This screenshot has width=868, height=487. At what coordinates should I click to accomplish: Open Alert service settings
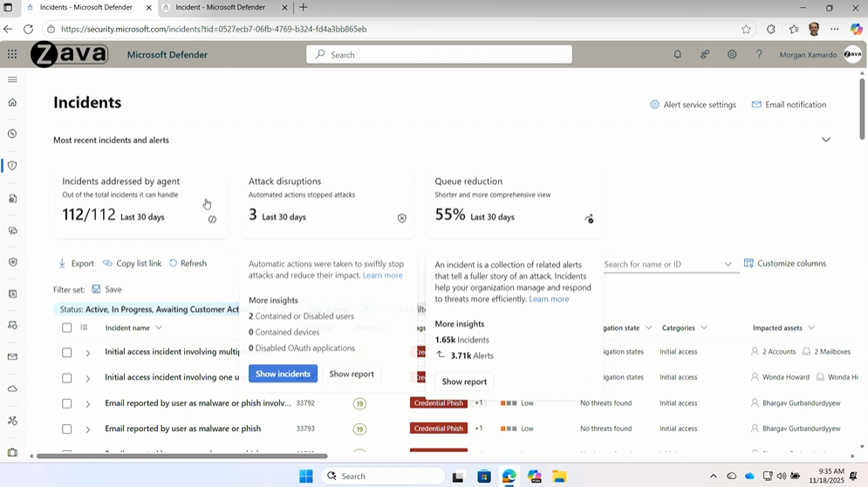(693, 104)
